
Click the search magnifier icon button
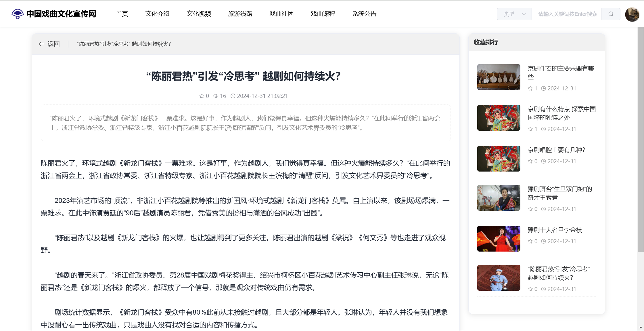tap(611, 14)
